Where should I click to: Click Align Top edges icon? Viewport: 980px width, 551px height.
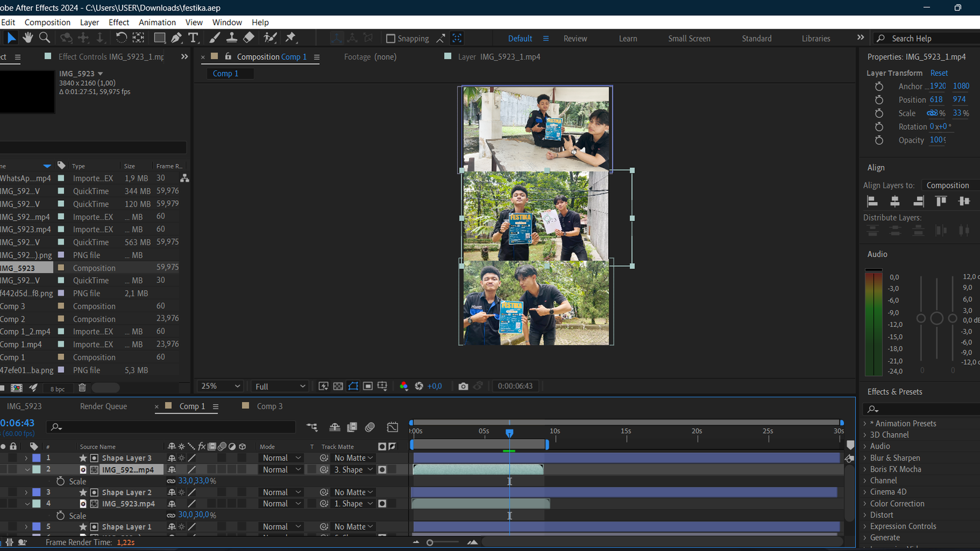click(941, 201)
